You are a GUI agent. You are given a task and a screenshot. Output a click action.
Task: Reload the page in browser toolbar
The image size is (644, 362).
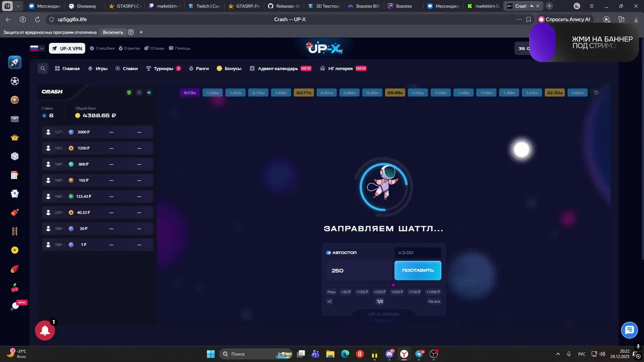point(37,20)
